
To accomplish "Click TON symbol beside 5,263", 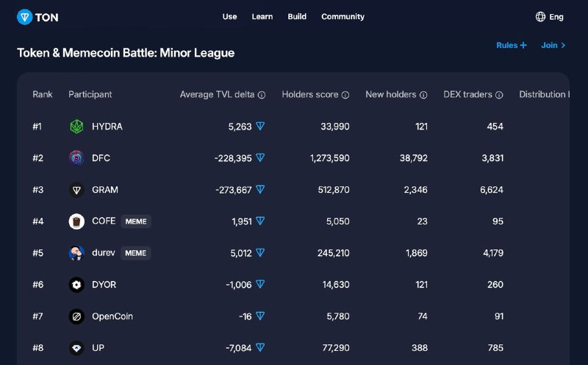I will point(260,126).
